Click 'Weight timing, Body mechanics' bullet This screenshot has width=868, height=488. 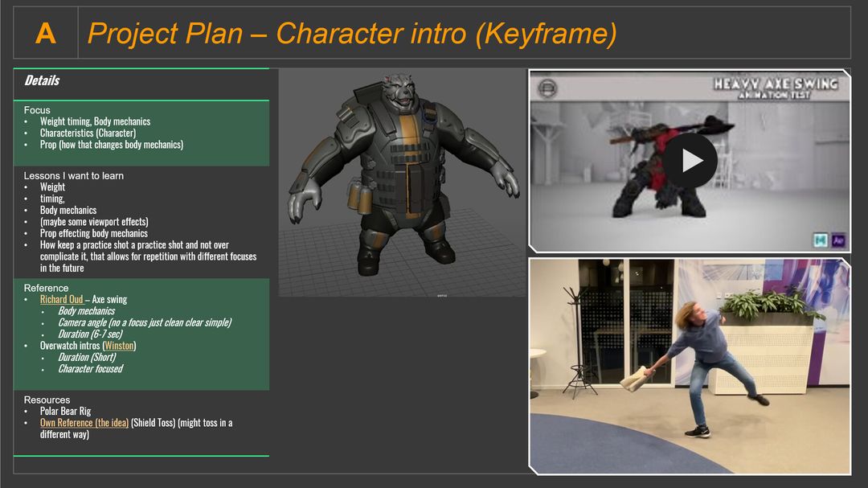tap(95, 121)
